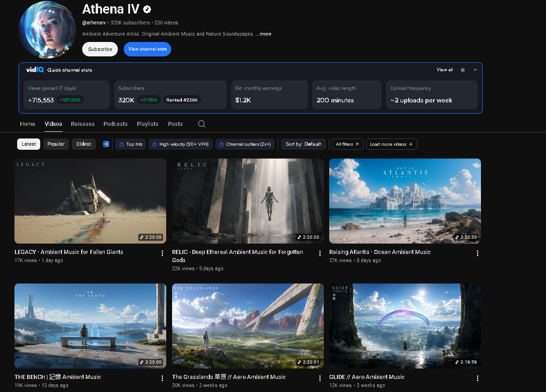The width and height of the screenshot is (546, 392).
Task: Click the verified badge beside Athena IV
Action: [x=147, y=9]
